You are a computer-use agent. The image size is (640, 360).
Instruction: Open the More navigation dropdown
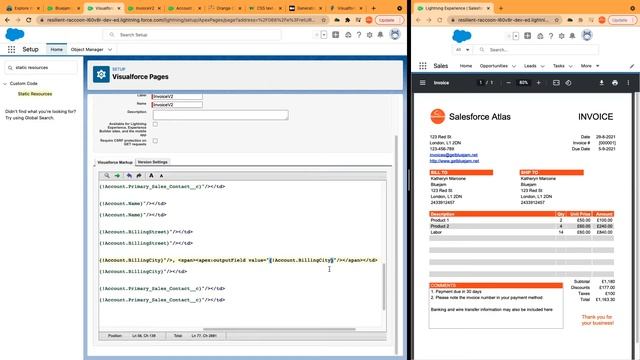(x=590, y=66)
